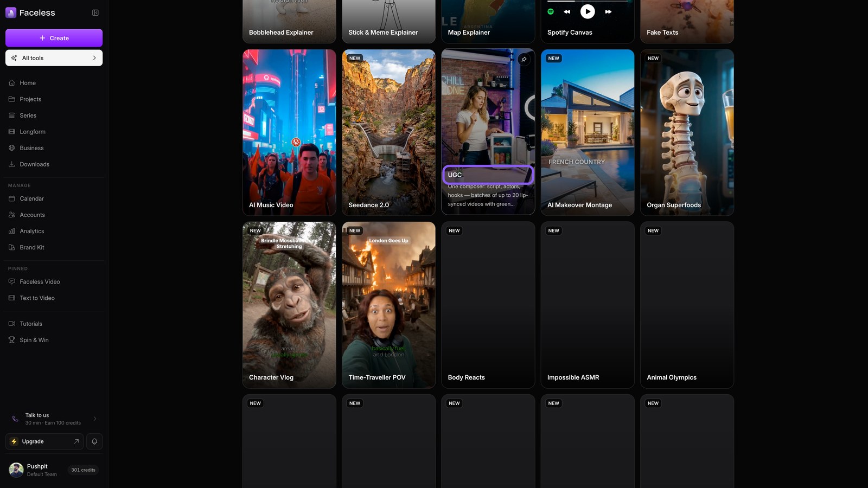Click the Accounts people icon

12,215
